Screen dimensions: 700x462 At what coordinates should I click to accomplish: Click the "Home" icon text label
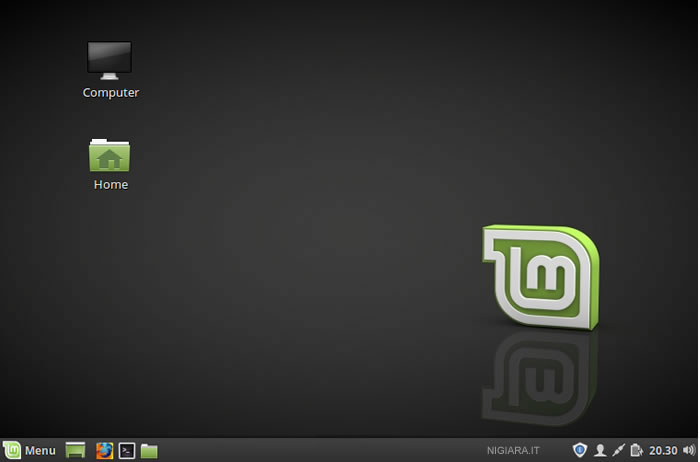point(110,185)
